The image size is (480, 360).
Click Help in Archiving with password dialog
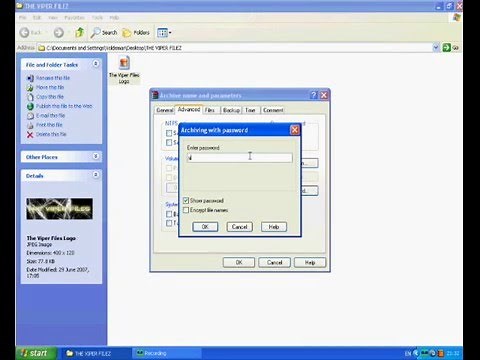pyautogui.click(x=274, y=227)
